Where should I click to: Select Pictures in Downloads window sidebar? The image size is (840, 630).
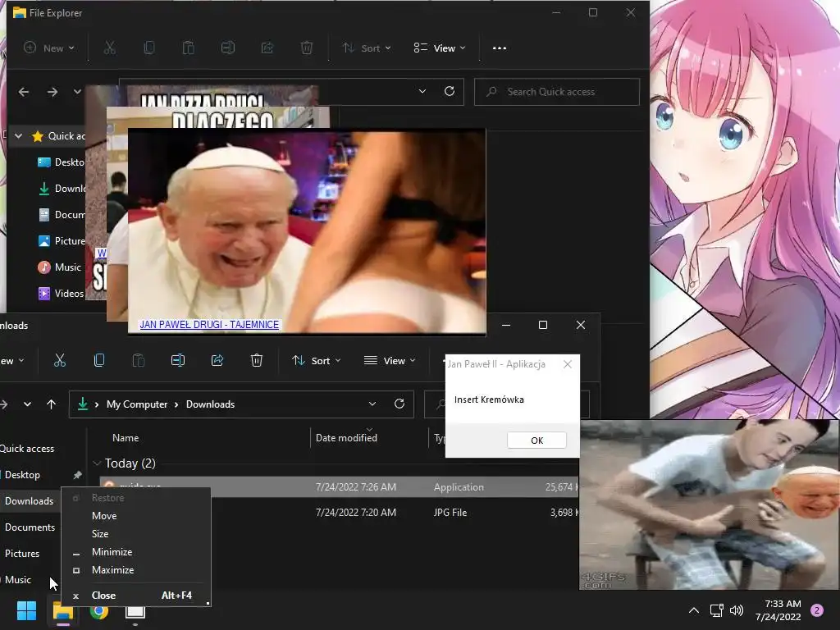coord(22,554)
